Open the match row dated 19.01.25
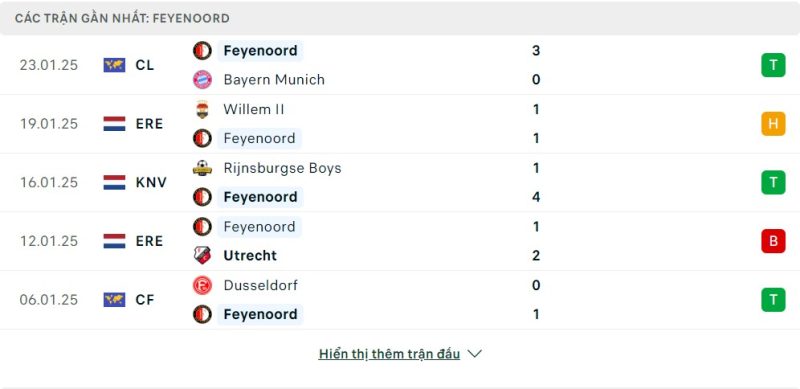The height and width of the screenshot is (389, 800). pos(400,124)
